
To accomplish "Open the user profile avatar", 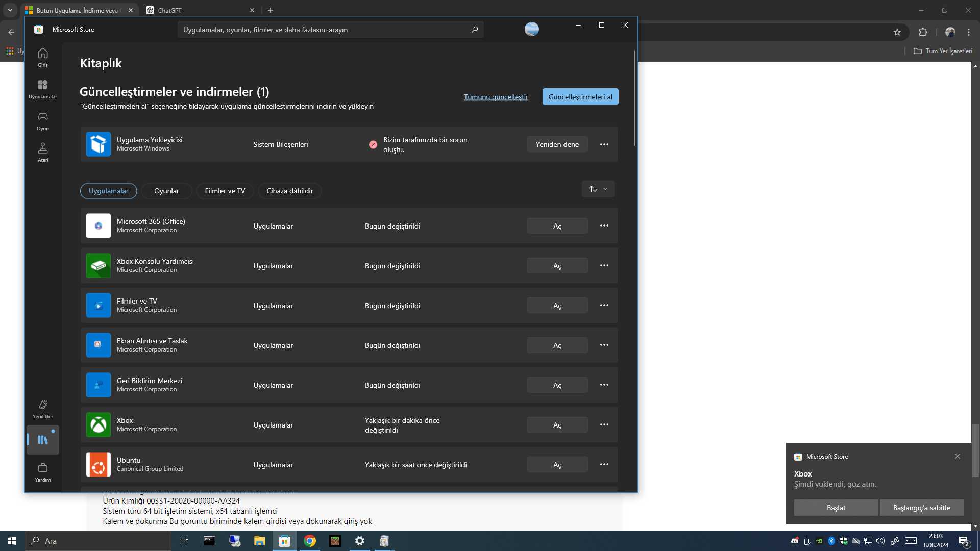I will tap(531, 29).
